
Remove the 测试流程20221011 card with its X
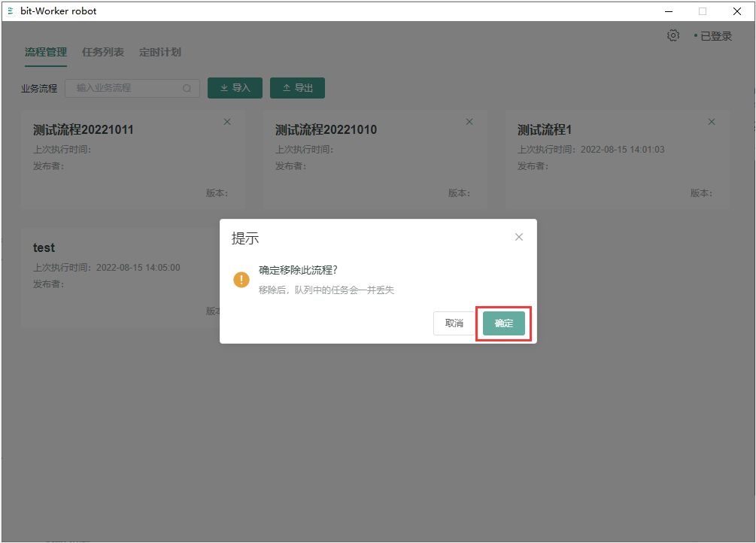227,122
